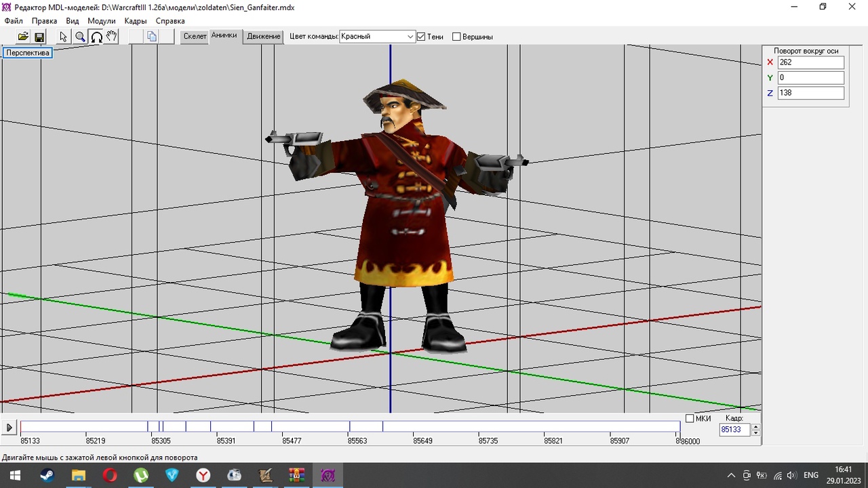Image resolution: width=868 pixels, height=488 pixels.
Task: Open the Вид menu
Action: tap(72, 21)
